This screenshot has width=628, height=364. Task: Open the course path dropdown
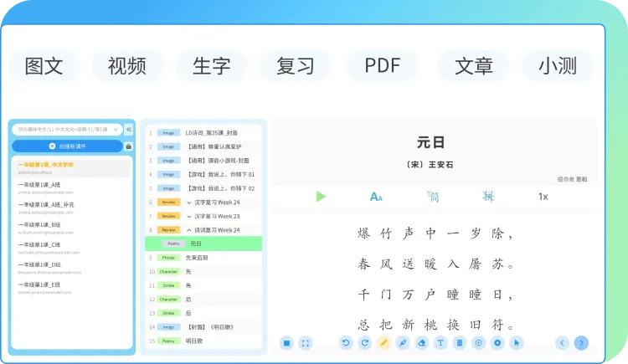[x=67, y=130]
